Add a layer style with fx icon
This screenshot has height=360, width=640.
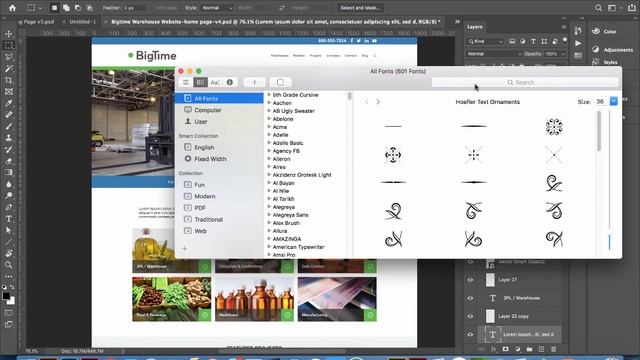(x=493, y=349)
